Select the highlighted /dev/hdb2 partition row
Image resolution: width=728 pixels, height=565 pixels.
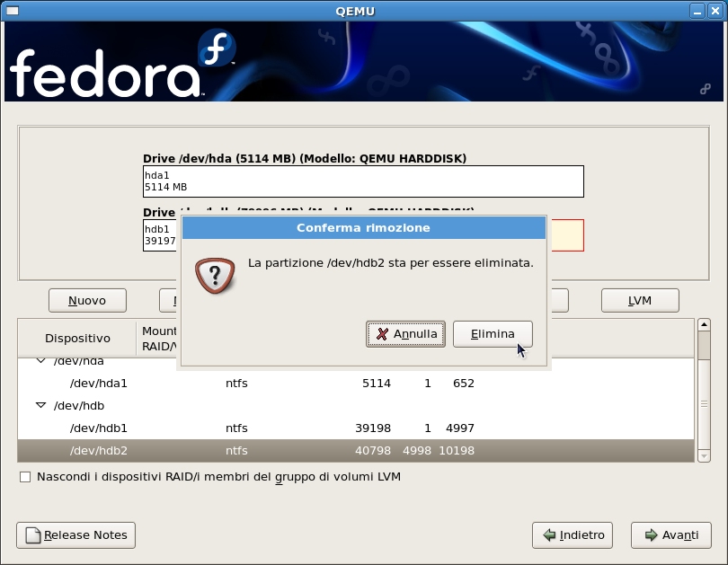point(356,450)
